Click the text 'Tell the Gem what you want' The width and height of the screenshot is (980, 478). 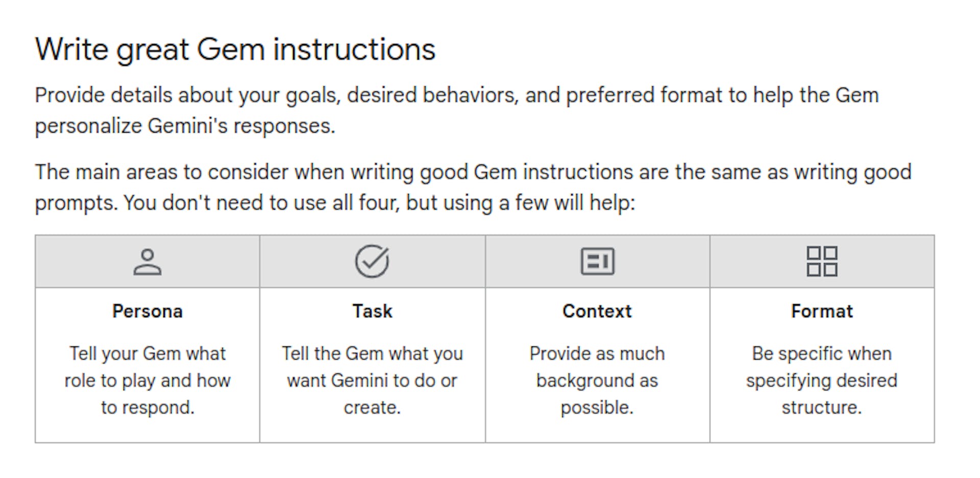coord(372,367)
